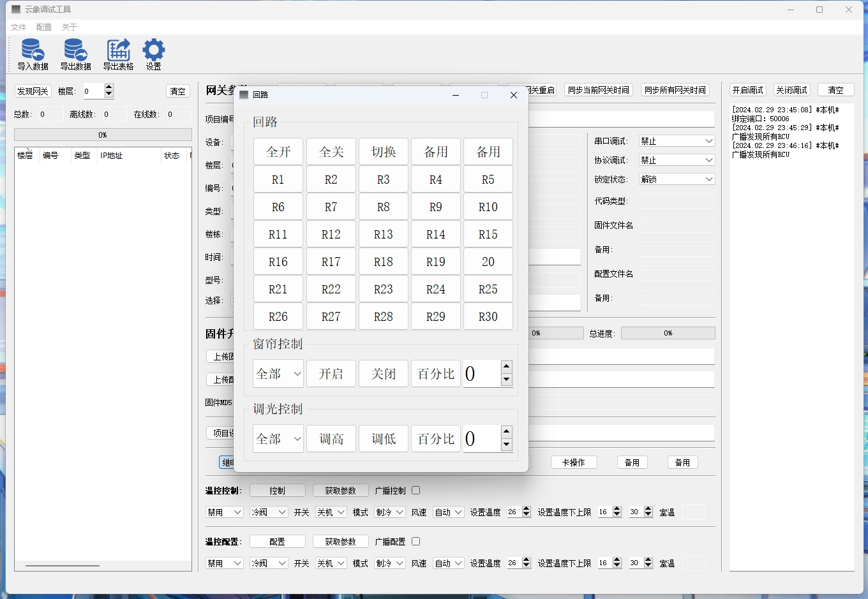Click the 导出数据 export data icon
Viewport: 868px width, 599px height.
click(x=75, y=54)
